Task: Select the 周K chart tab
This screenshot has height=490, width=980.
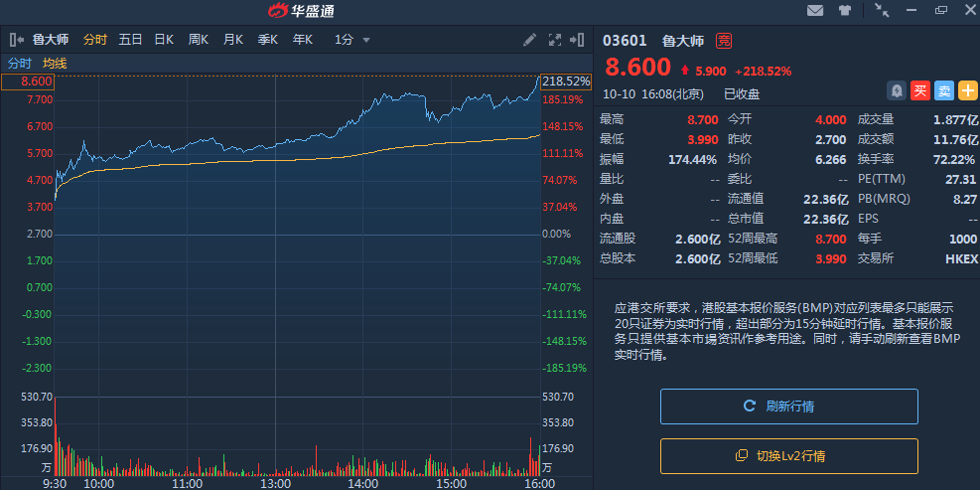Action: pyautogui.click(x=199, y=40)
